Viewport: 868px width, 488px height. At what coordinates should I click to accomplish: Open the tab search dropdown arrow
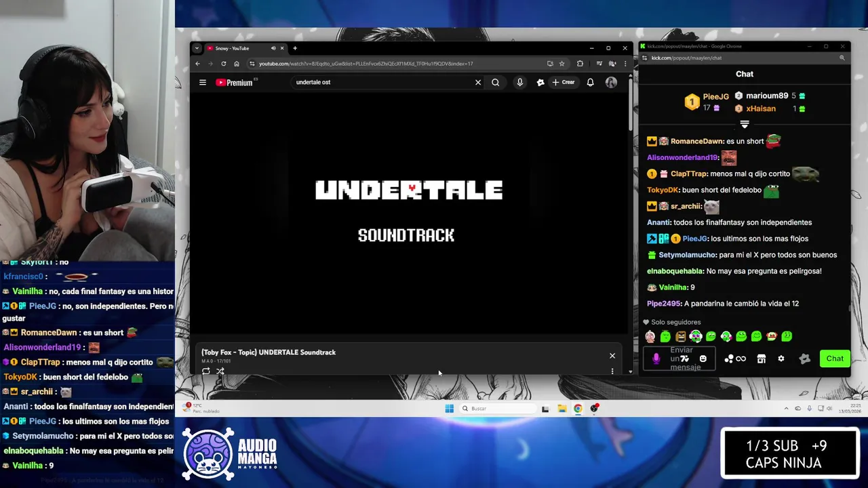[x=197, y=48]
